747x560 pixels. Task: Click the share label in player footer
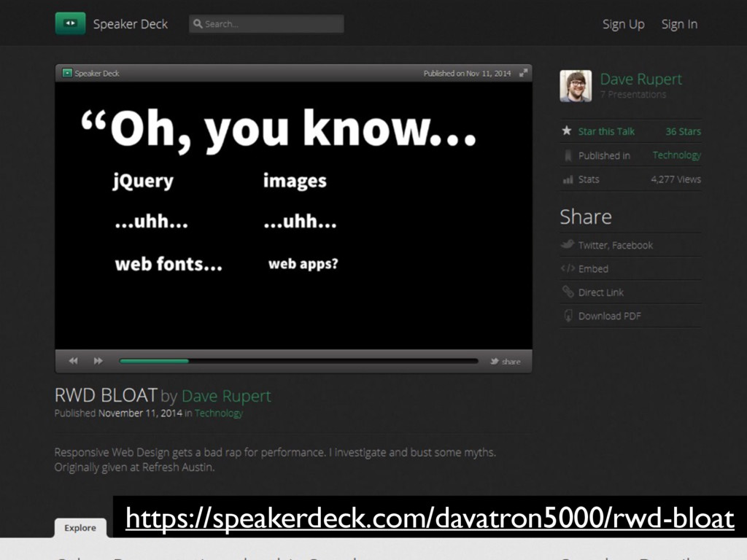(x=511, y=362)
